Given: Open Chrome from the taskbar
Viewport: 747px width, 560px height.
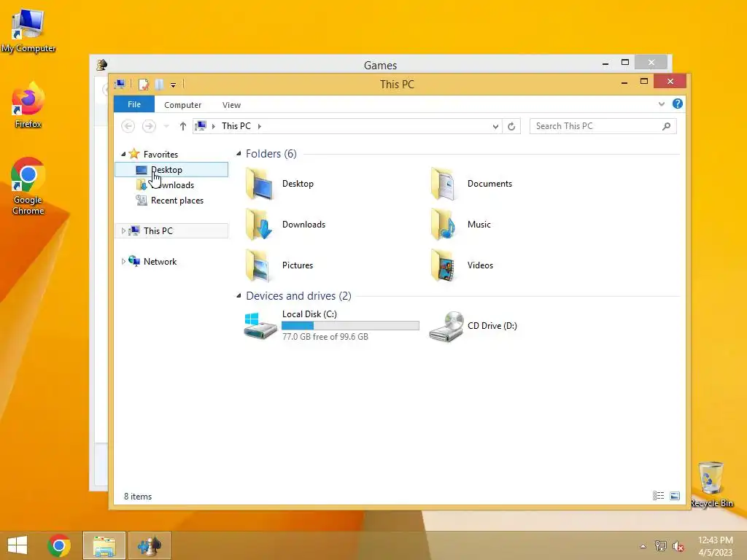Looking at the screenshot, I should click(x=59, y=545).
